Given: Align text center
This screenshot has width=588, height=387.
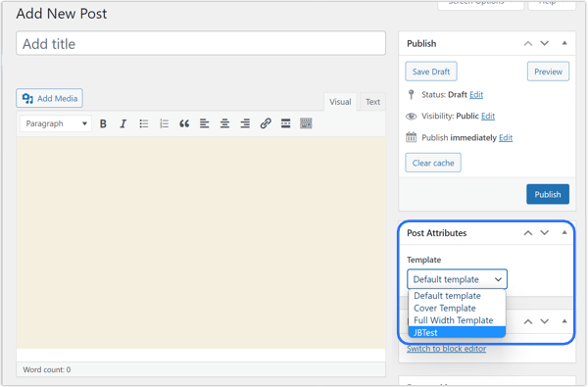Looking at the screenshot, I should [x=224, y=123].
